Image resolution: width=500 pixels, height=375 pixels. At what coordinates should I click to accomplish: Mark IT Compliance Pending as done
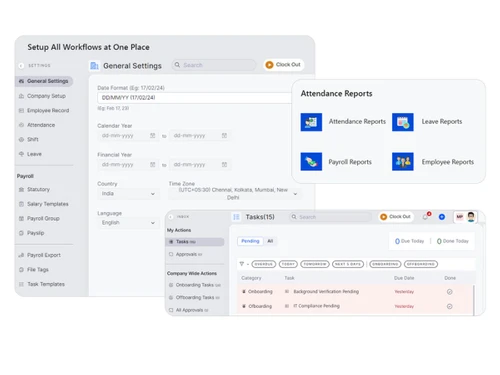click(x=449, y=306)
